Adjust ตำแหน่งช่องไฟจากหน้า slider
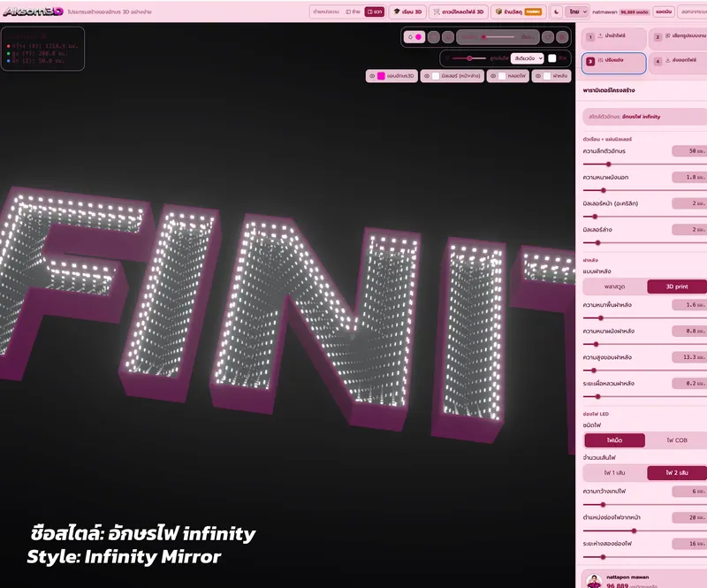The image size is (707, 588). point(645,531)
